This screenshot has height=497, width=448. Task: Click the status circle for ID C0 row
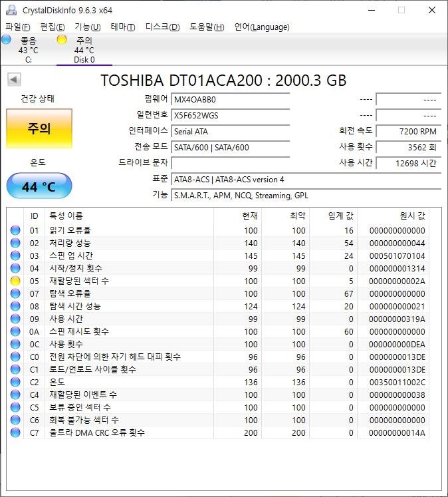15,357
